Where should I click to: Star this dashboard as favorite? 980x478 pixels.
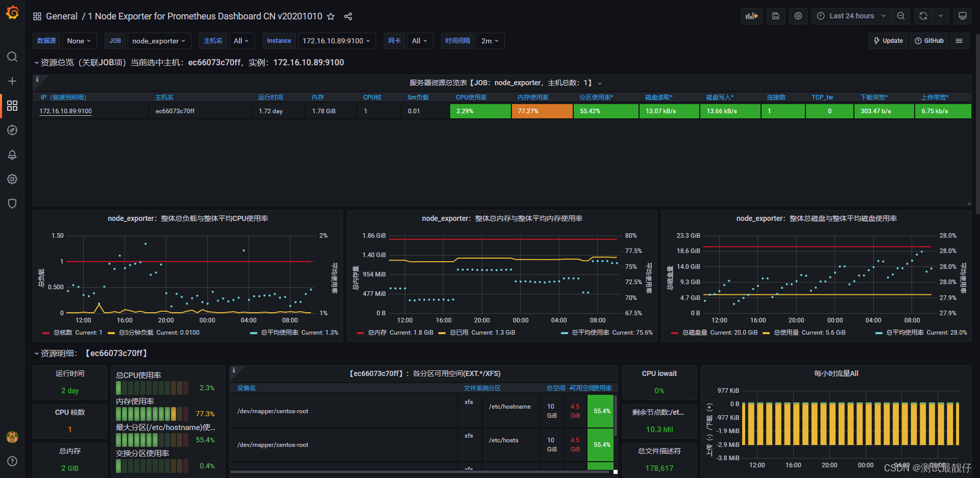pyautogui.click(x=331, y=16)
